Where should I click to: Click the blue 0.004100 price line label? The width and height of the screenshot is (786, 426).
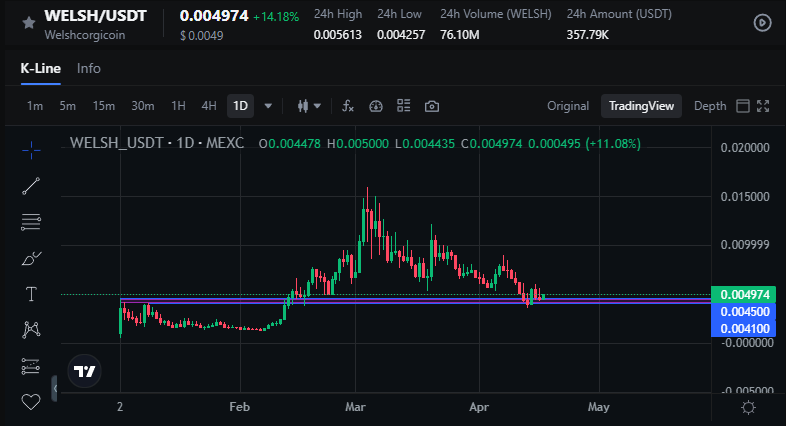pos(744,328)
